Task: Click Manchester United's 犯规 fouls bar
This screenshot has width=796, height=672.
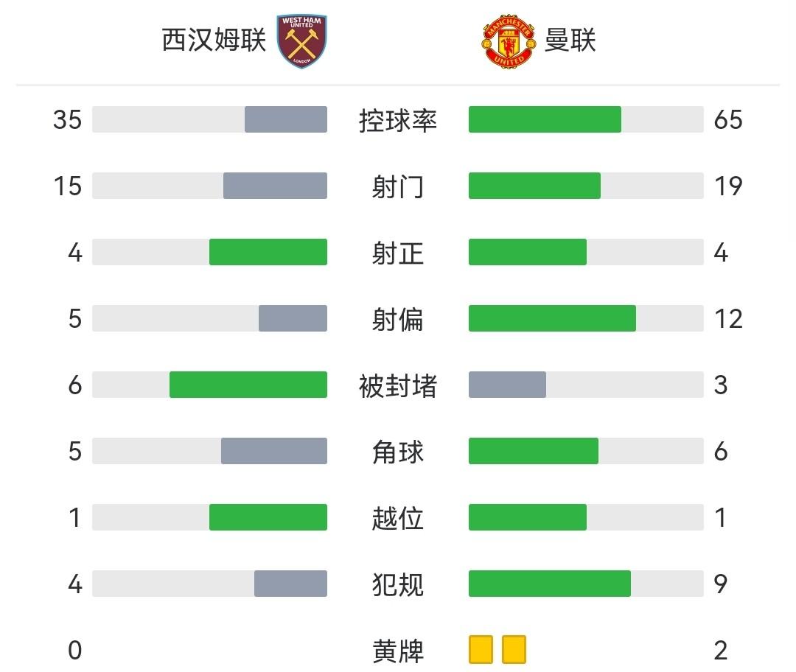Action: 550,584
